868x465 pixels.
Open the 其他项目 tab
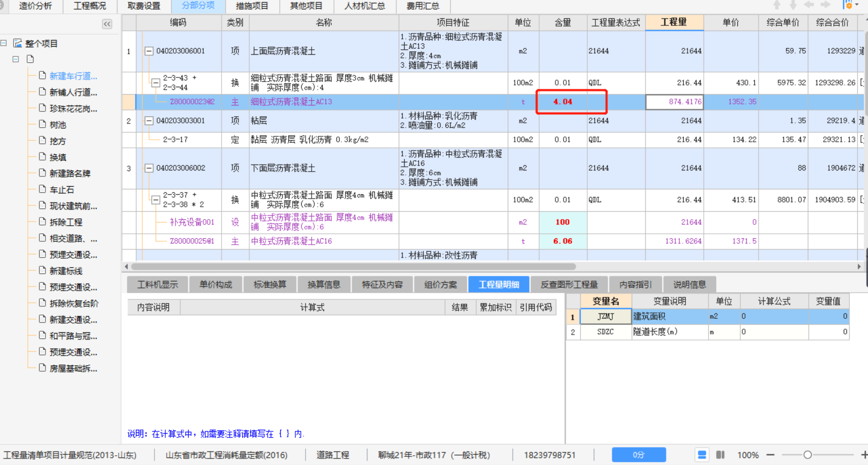(306, 6)
